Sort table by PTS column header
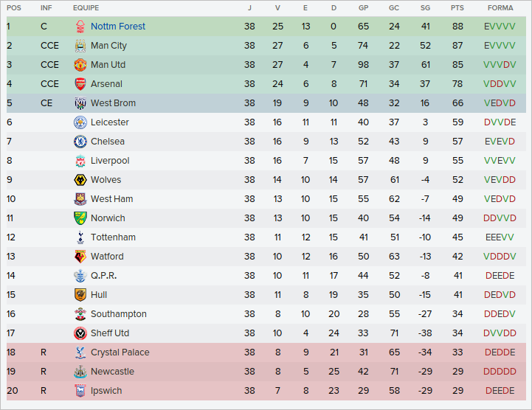Image resolution: width=532 pixels, height=410 pixels. click(x=457, y=7)
